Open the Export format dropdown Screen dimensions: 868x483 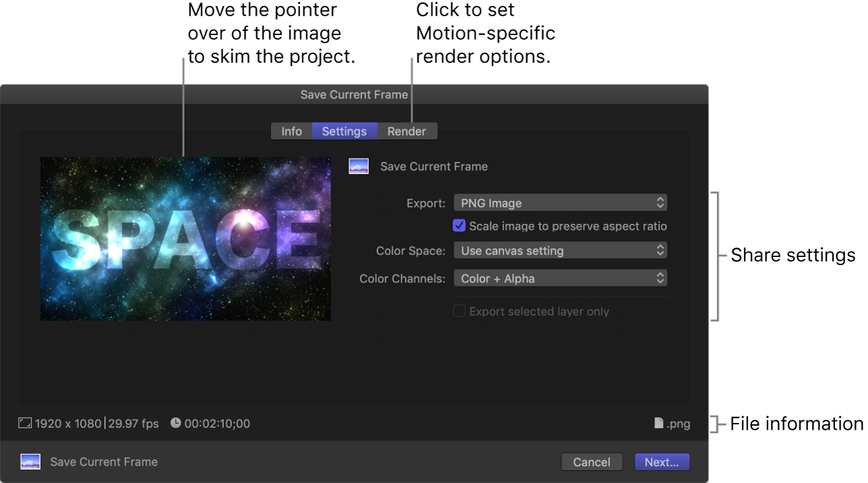(560, 202)
